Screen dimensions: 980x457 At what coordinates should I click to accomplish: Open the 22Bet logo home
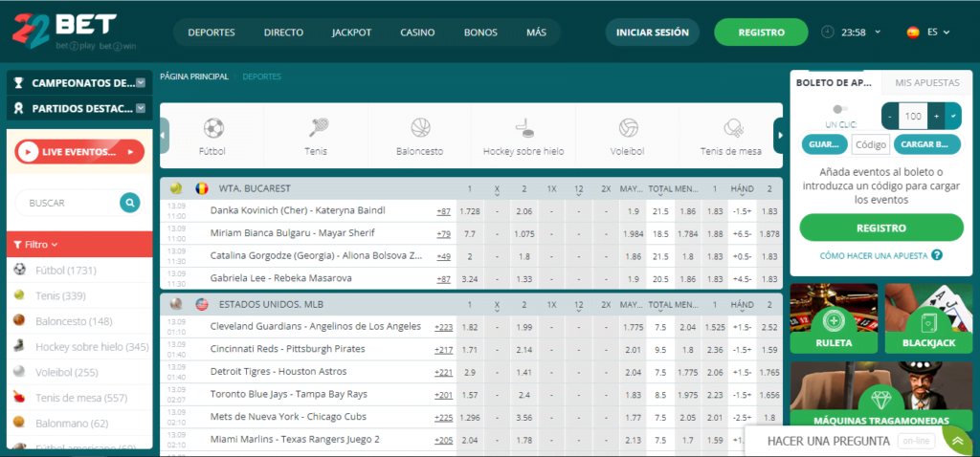[65, 32]
